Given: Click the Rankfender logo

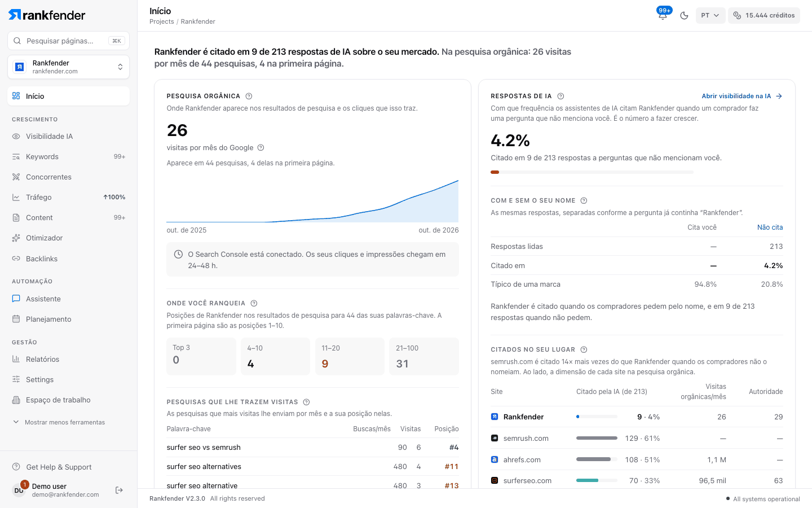Looking at the screenshot, I should coord(47,15).
